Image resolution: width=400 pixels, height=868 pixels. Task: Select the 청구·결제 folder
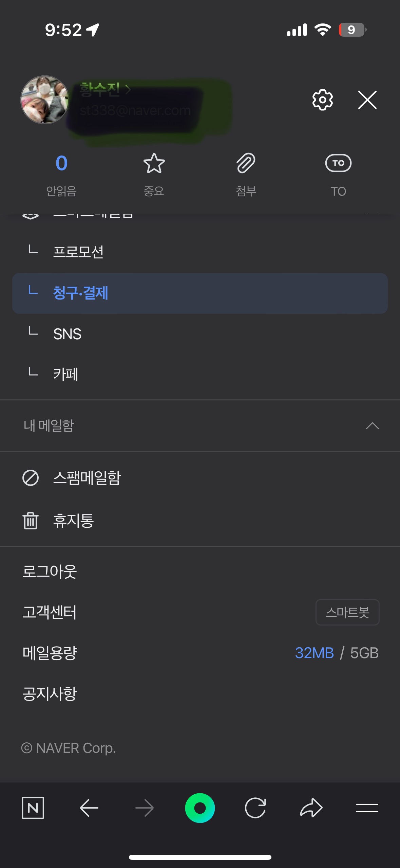(x=81, y=293)
